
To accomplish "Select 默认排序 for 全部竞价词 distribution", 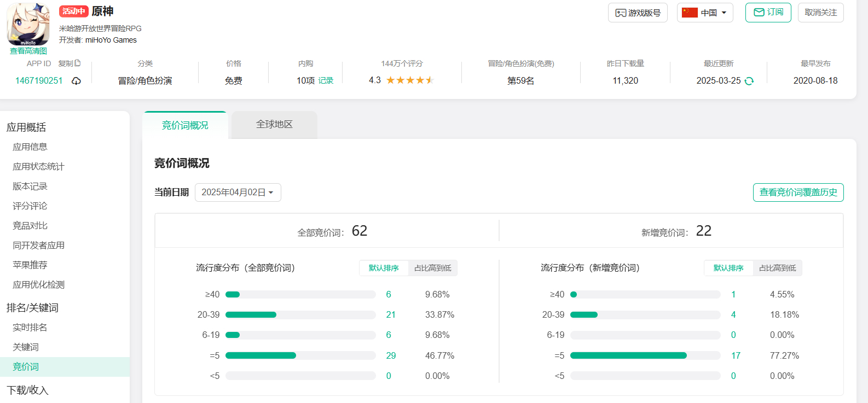I will 384,268.
